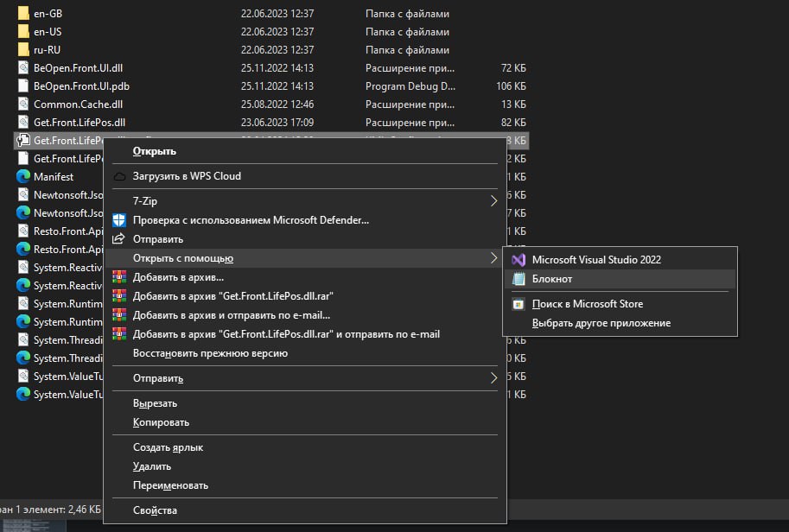Expand the Открыть с помощью submenu arrow
This screenshot has height=532, width=789.
493,258
